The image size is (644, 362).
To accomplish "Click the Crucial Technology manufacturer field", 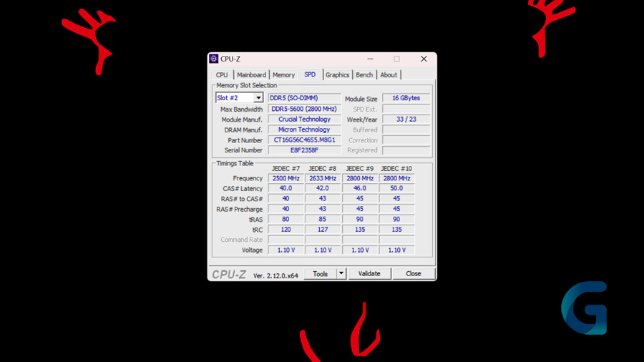I will pyautogui.click(x=304, y=119).
